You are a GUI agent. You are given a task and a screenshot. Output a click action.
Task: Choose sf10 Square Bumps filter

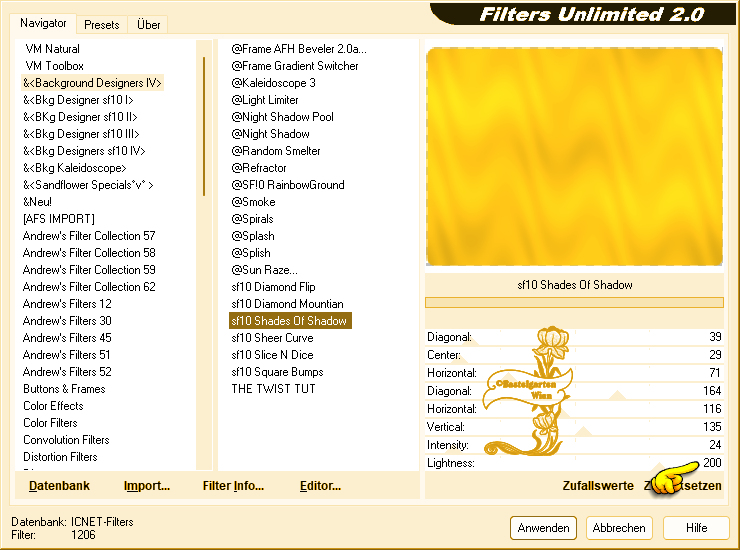278,372
